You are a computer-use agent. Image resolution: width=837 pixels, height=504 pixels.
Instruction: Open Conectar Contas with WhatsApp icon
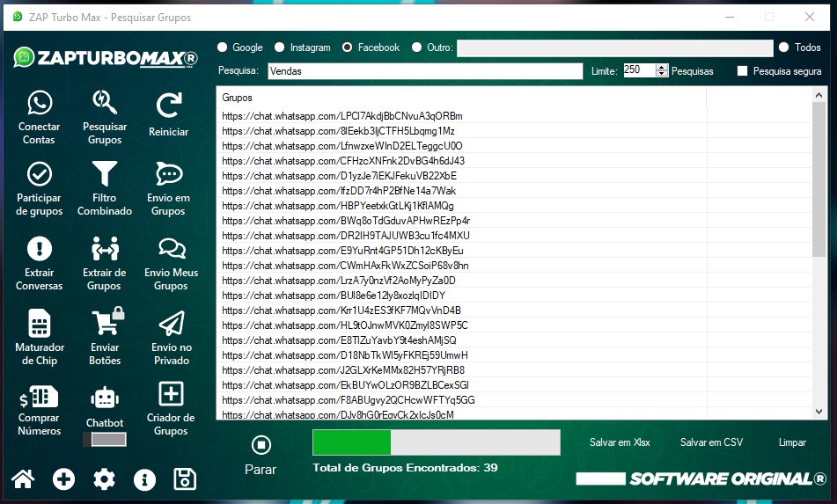40,105
